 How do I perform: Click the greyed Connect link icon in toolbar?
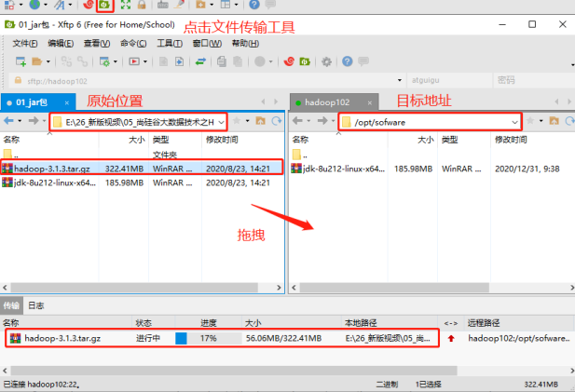click(66, 61)
